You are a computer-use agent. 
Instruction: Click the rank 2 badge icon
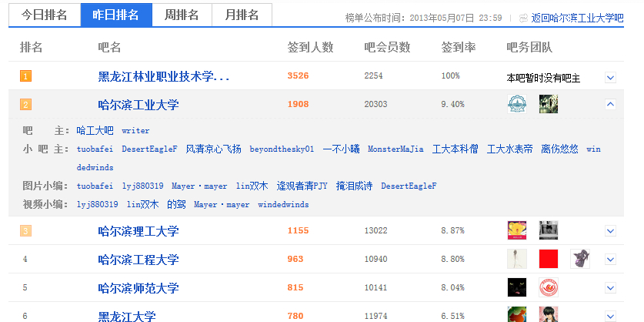25,105
